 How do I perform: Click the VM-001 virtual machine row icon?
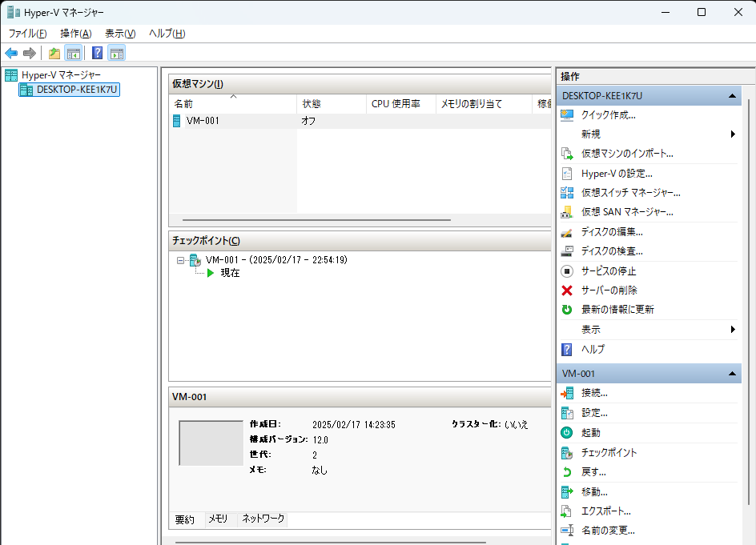[176, 121]
